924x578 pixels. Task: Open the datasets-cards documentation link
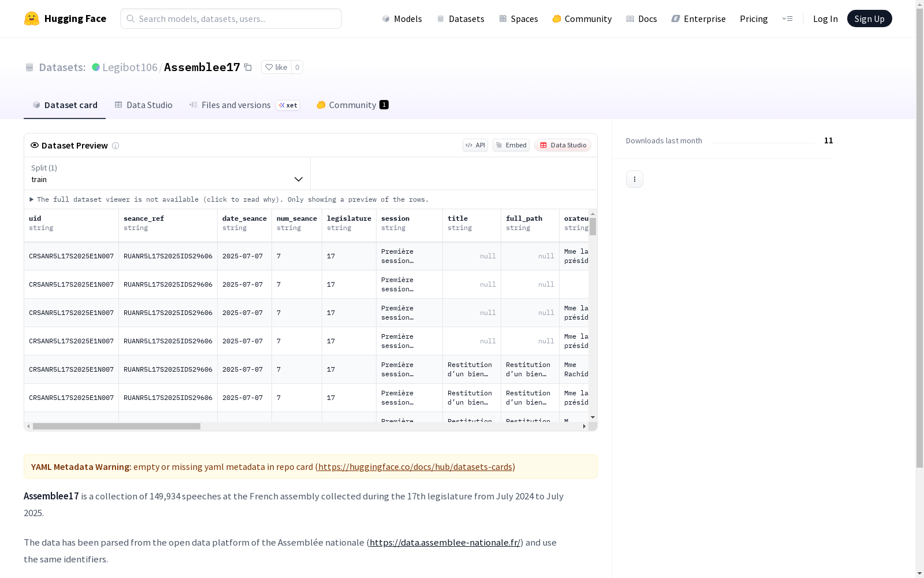415,466
